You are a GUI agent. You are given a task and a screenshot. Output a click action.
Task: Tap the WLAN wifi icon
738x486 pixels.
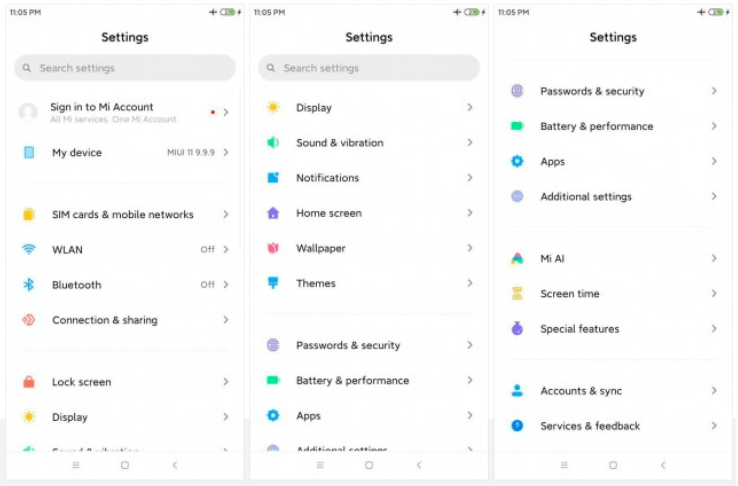pyautogui.click(x=29, y=249)
